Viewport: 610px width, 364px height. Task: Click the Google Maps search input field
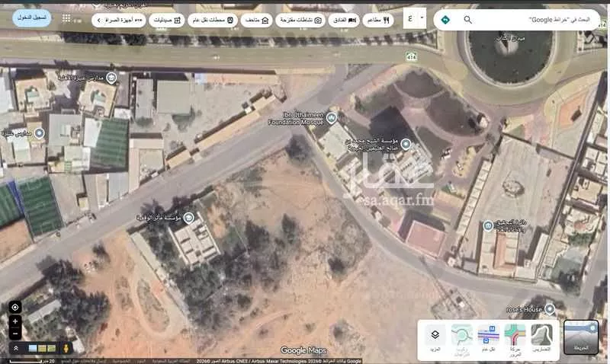point(526,20)
